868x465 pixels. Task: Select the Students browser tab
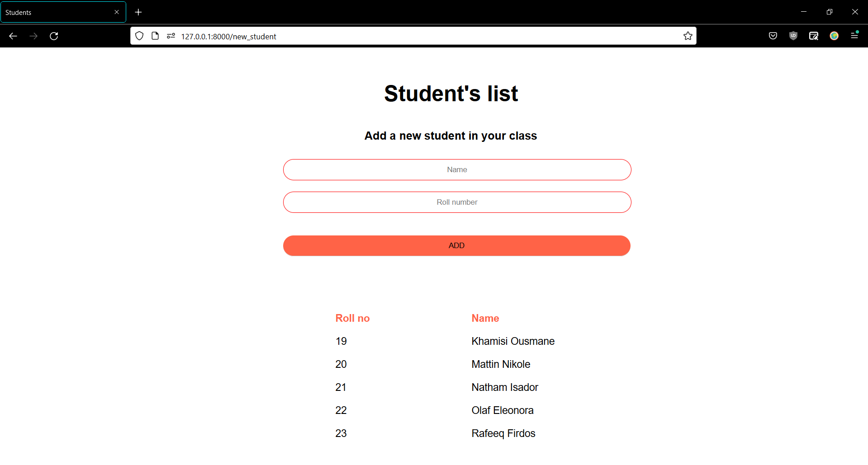[x=63, y=12]
